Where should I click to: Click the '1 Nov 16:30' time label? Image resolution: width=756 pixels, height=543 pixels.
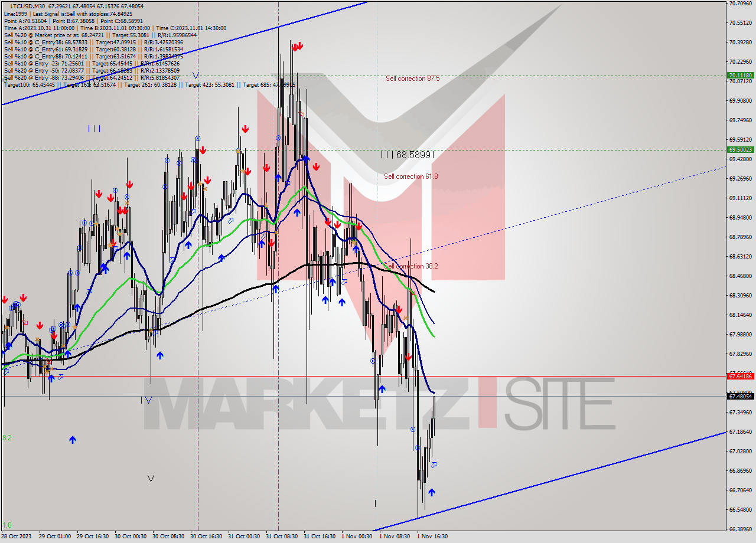pos(432,537)
